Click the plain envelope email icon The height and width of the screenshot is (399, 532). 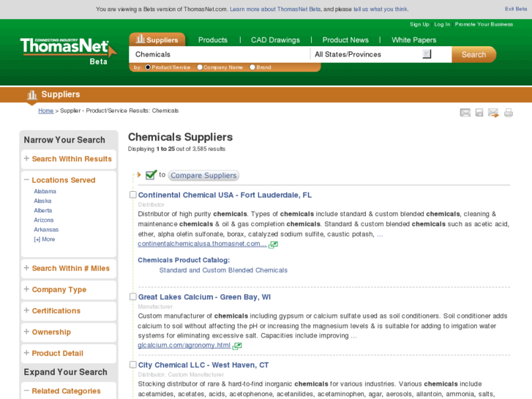pyautogui.click(x=465, y=113)
